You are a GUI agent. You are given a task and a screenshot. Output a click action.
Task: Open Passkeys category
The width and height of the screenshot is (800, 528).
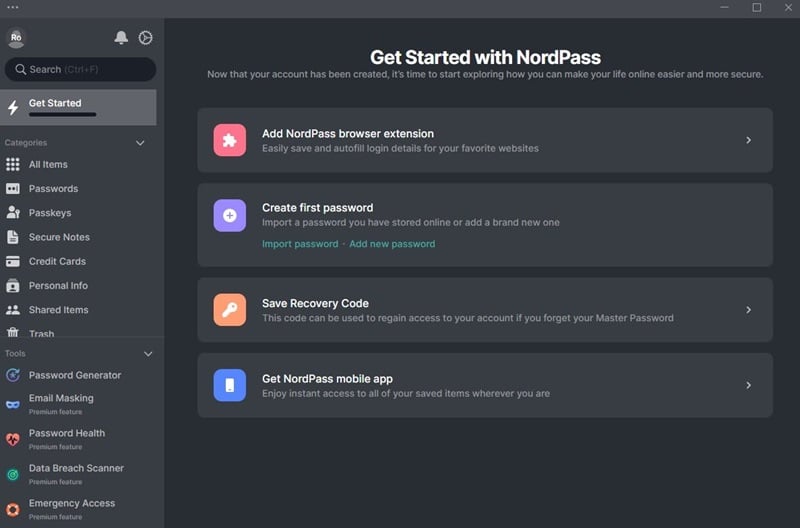[50, 213]
